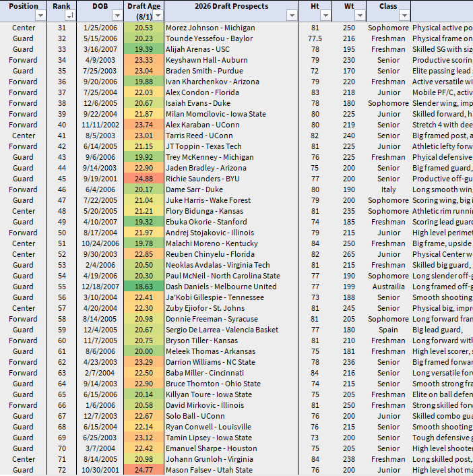Select cell Bruce Thornton - Ohio State
The height and width of the screenshot is (476, 473).
click(231, 384)
